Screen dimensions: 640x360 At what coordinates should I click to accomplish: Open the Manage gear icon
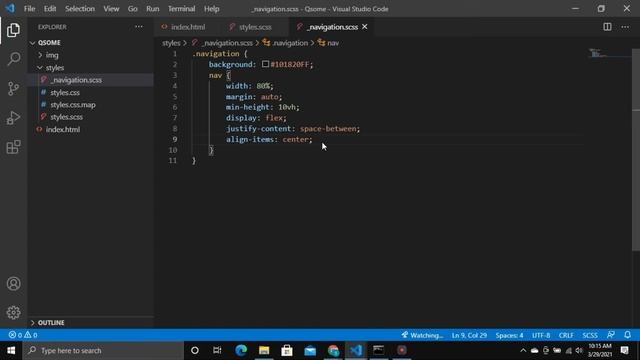coord(13,313)
